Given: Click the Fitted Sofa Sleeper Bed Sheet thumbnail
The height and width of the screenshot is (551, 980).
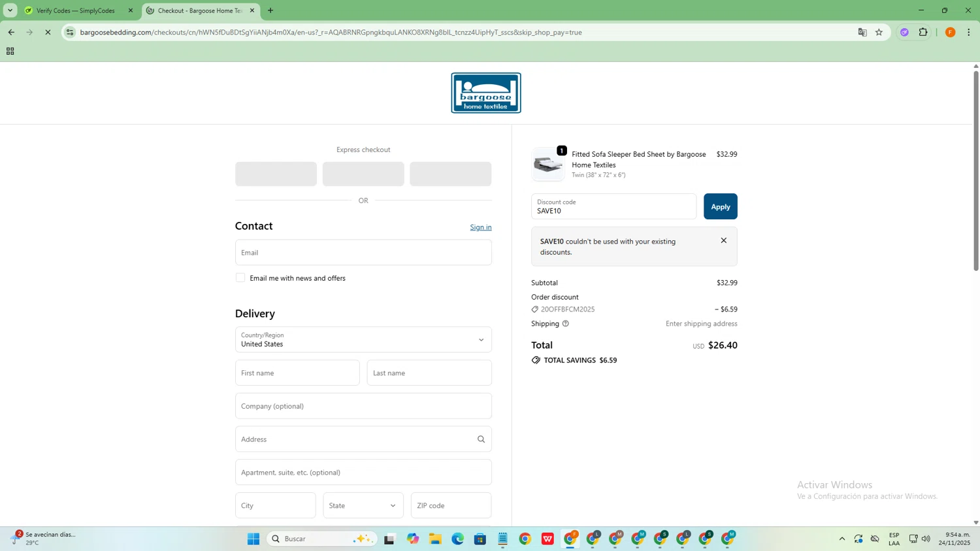Looking at the screenshot, I should (x=547, y=164).
